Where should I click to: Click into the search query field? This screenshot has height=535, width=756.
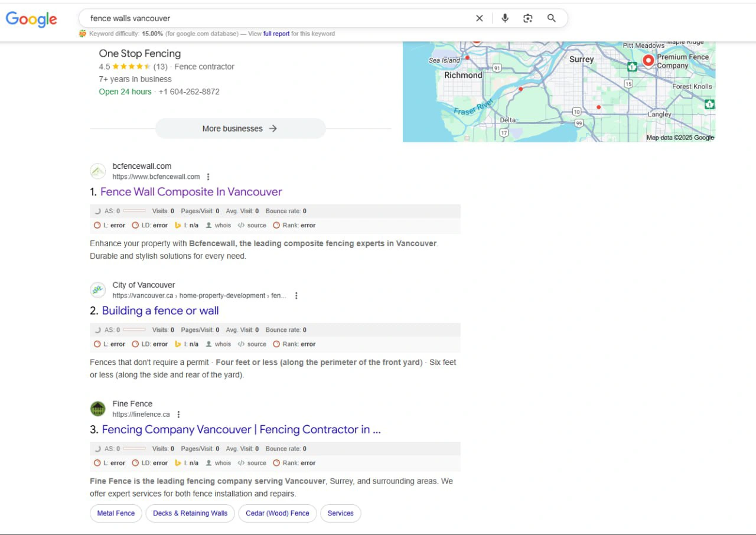(x=278, y=18)
